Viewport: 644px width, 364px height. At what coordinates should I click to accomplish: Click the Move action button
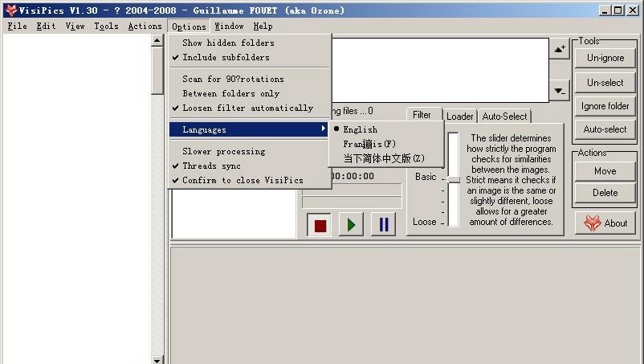pyautogui.click(x=605, y=171)
